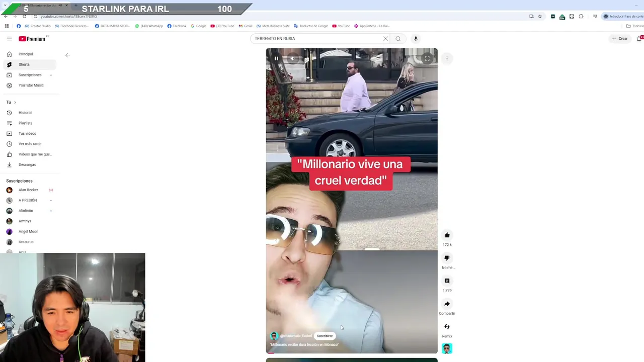The height and width of the screenshot is (362, 644).
Task: Clear the search text with the X
Action: 385,39
